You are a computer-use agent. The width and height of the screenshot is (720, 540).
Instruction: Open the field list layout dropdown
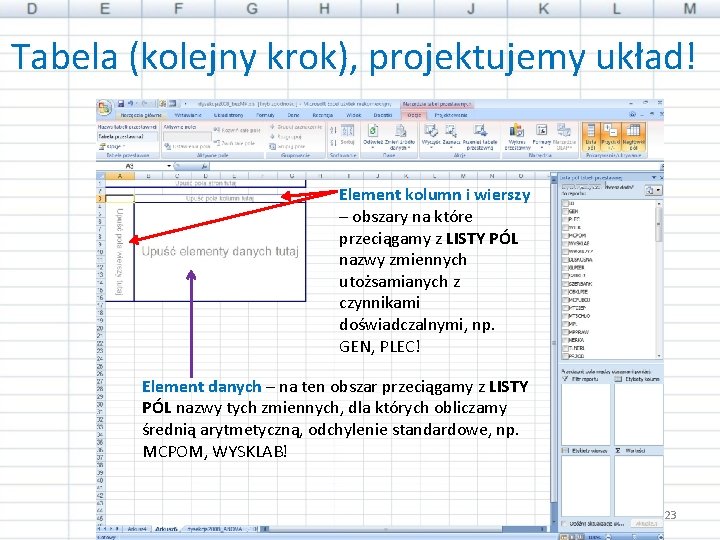[x=653, y=190]
